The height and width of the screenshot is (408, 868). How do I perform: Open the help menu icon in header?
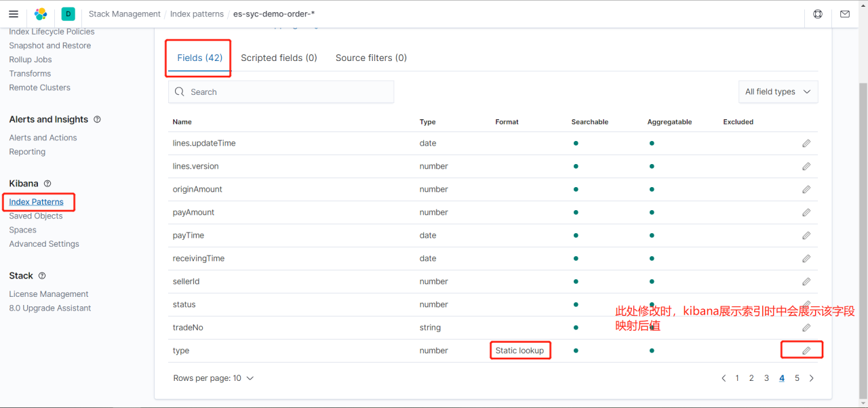(x=818, y=14)
